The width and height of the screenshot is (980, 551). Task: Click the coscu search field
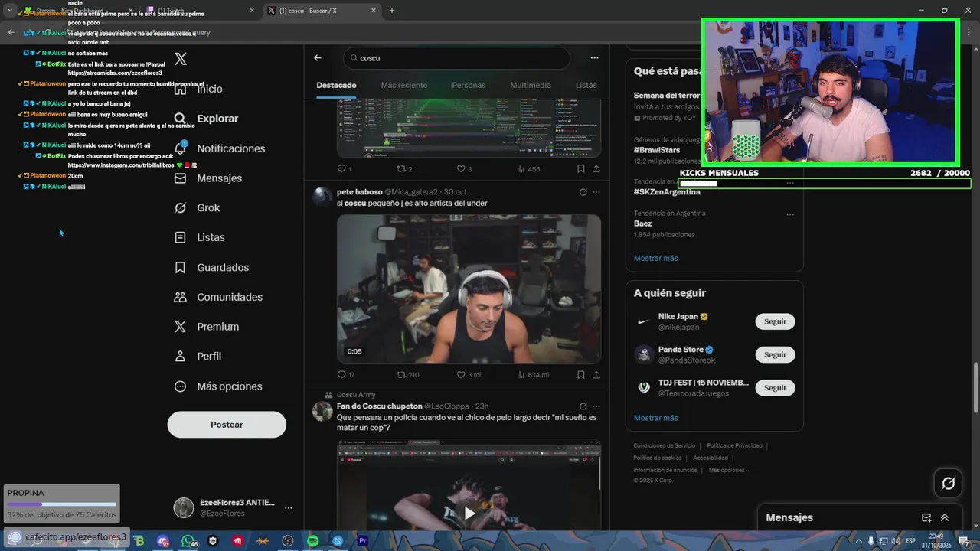[456, 58]
